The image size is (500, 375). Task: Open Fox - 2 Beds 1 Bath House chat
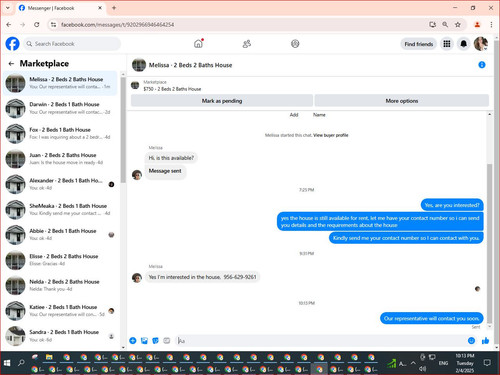click(61, 133)
